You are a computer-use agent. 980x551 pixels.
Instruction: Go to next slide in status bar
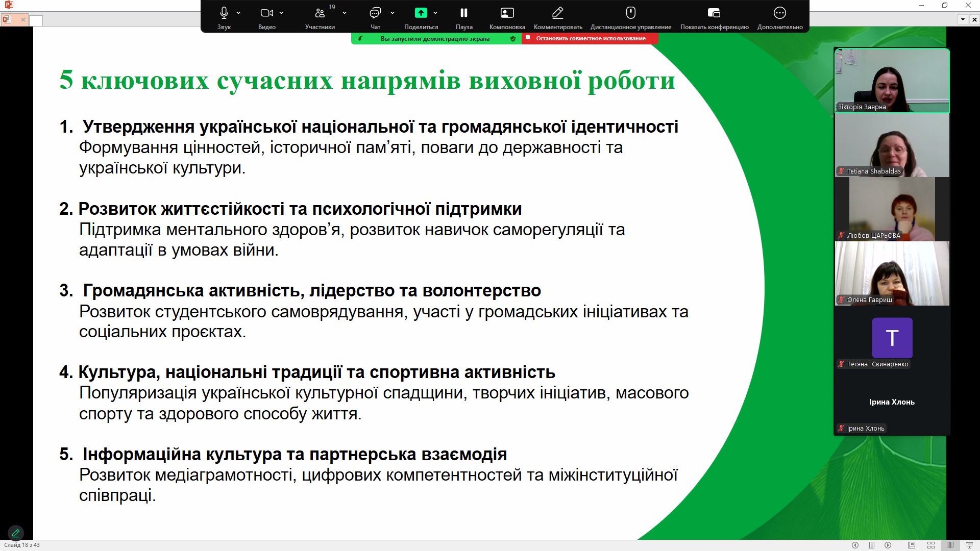[x=888, y=545]
